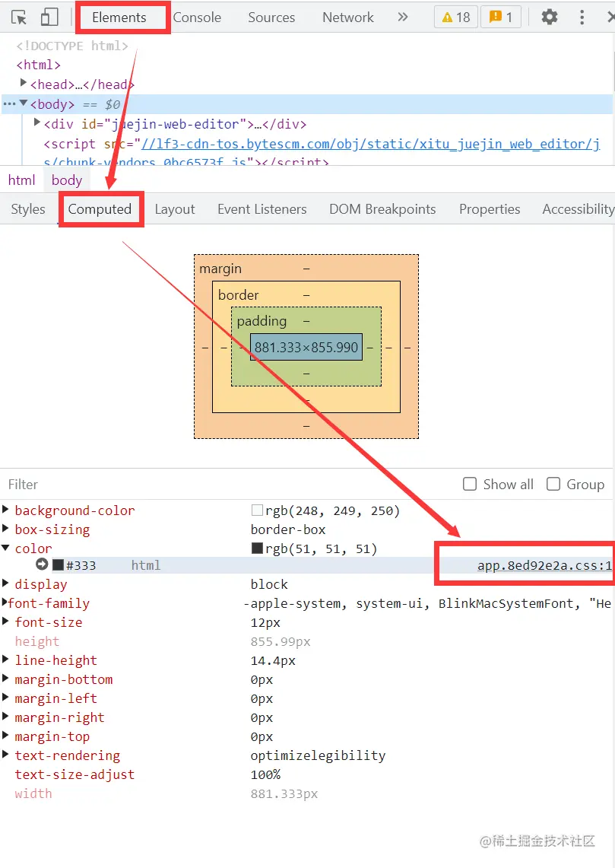Enable the Group checkbox
Screen dimensions: 615x868
click(x=553, y=484)
